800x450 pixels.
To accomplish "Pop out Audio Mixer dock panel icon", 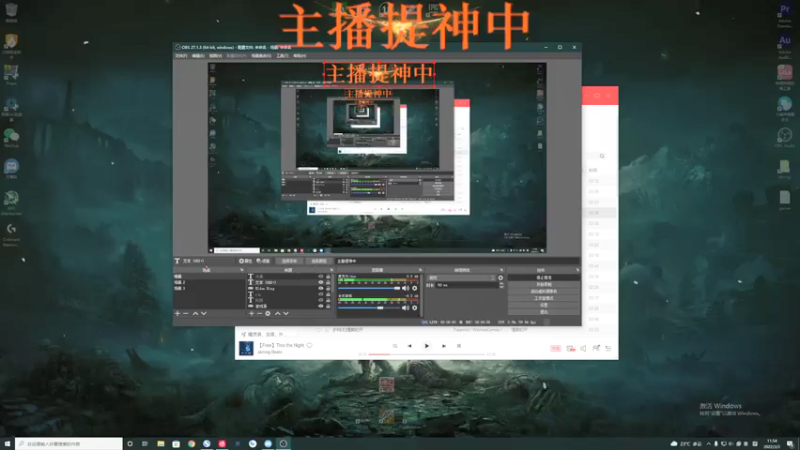I will 420,270.
